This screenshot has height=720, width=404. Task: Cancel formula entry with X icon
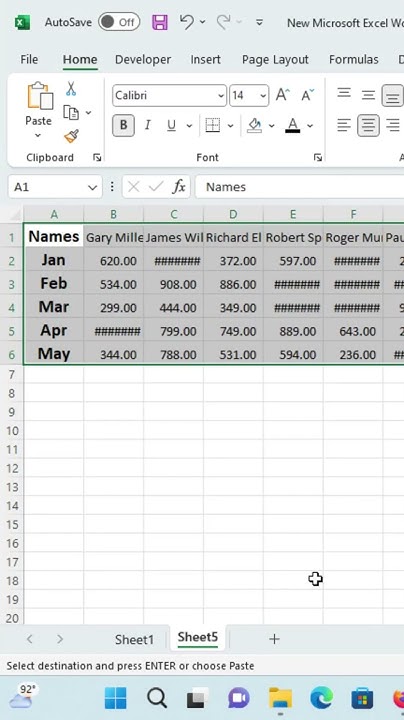click(x=134, y=187)
